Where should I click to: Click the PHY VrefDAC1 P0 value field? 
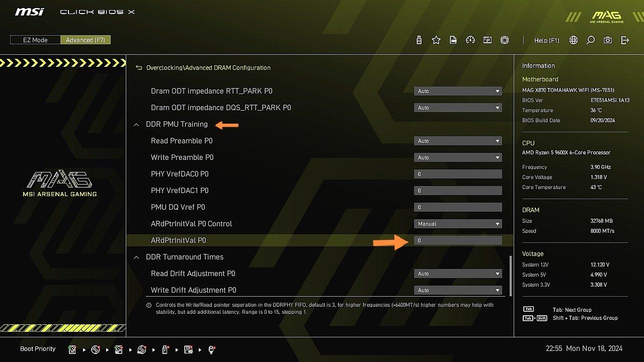pos(458,191)
